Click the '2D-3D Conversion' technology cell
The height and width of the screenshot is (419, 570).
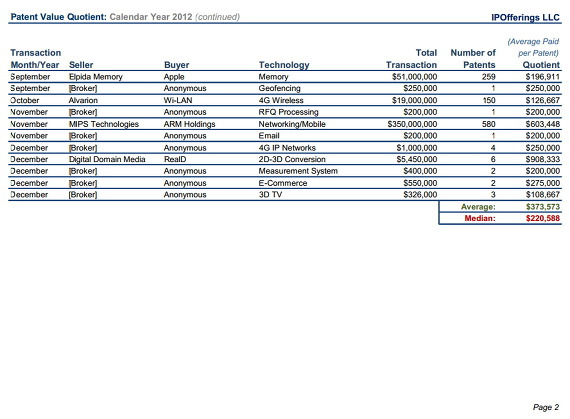coord(292,159)
